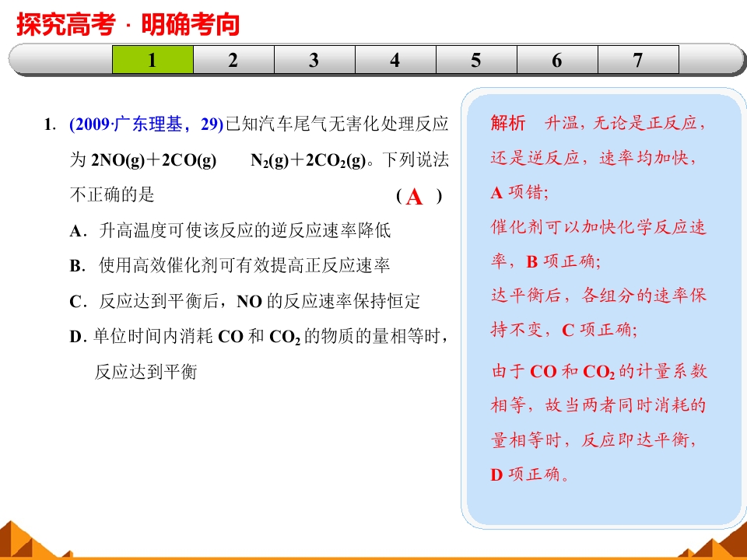Click the equation 2NO(g)+2CO(g)
Viewport: 747px width, 560px height.
[153, 160]
